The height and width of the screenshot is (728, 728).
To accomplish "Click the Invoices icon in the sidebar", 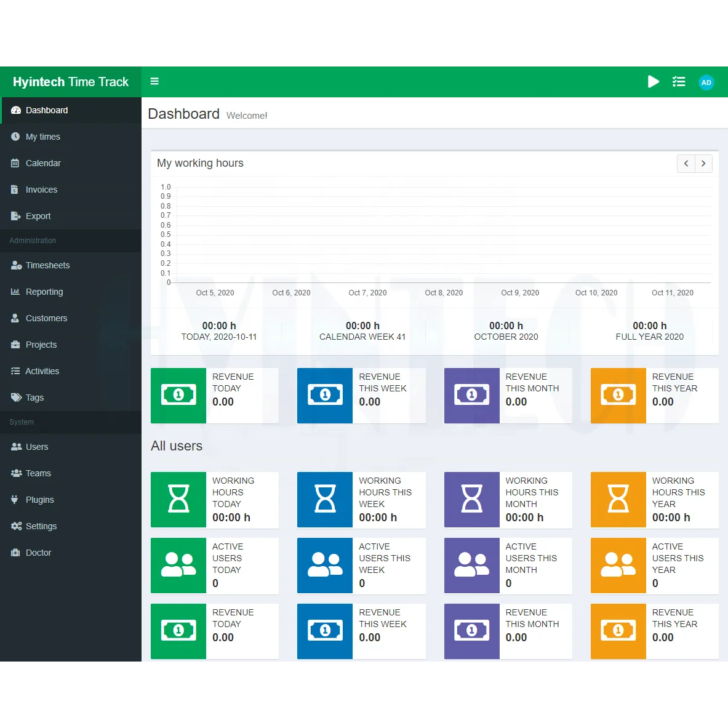I will (16, 190).
